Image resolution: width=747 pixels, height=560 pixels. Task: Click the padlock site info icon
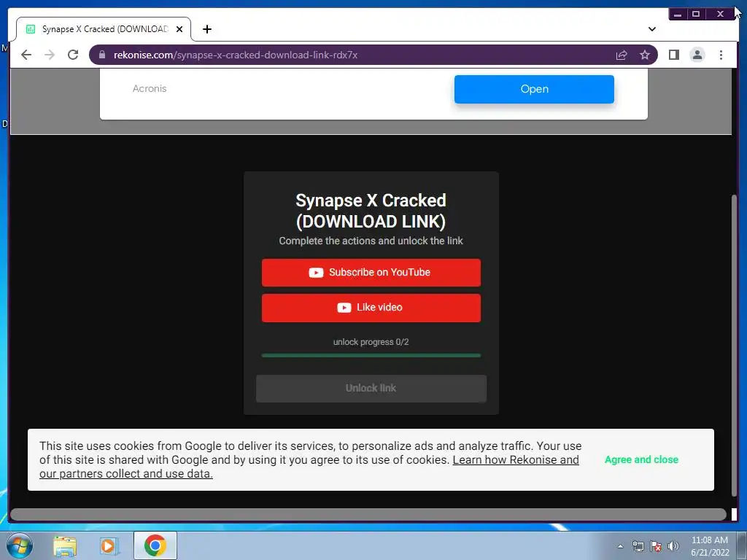tap(102, 55)
